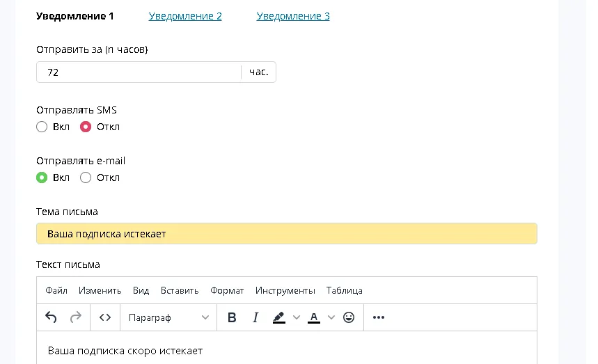Select Откл radio under Отправлять e-mail
The height and width of the screenshot is (364, 598).
[x=86, y=177]
